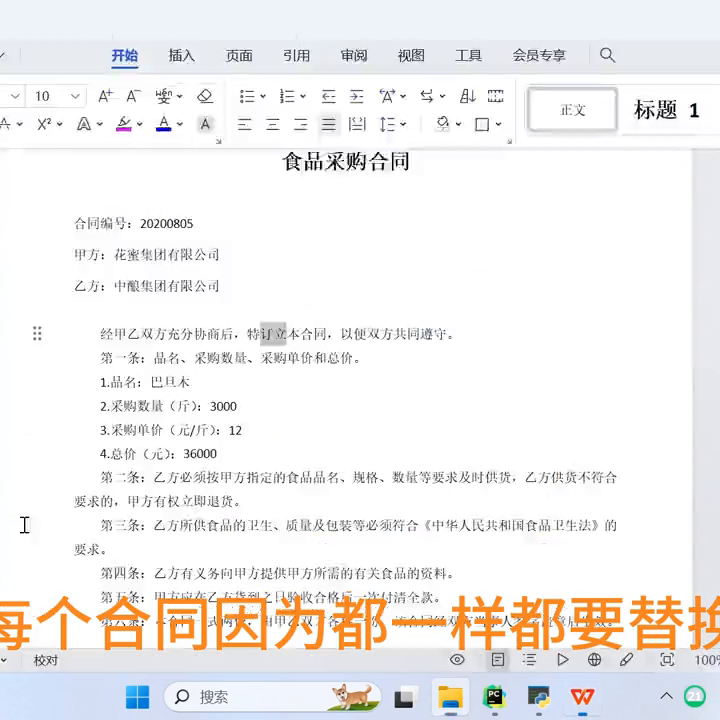Screen dimensions: 720x720
Task: Apply numbered list formatting
Action: point(287,96)
